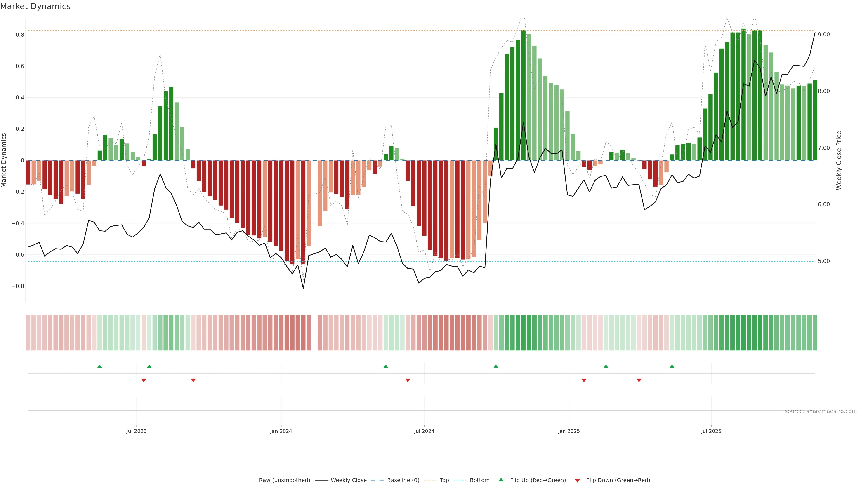Toggle the Weekly Close legend entry
The height and width of the screenshot is (488, 868).
348,480
